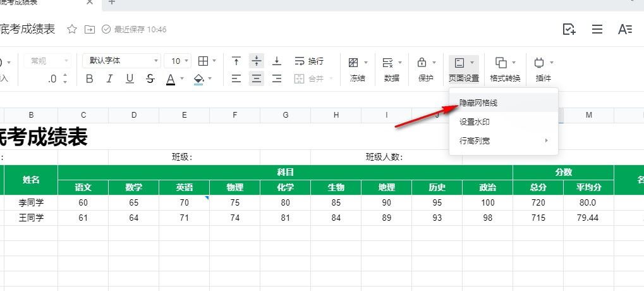The width and height of the screenshot is (644, 291).
Task: Toggle underline formatting
Action: coord(130,78)
